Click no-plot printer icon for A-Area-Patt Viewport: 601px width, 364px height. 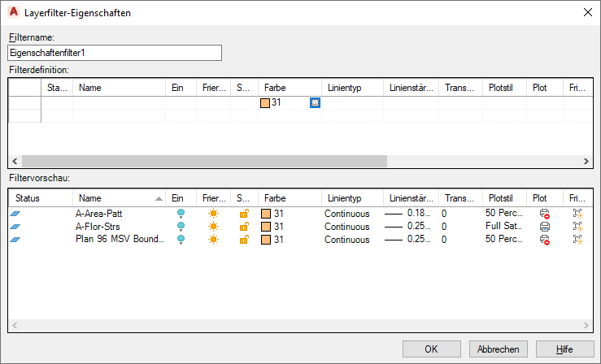545,214
